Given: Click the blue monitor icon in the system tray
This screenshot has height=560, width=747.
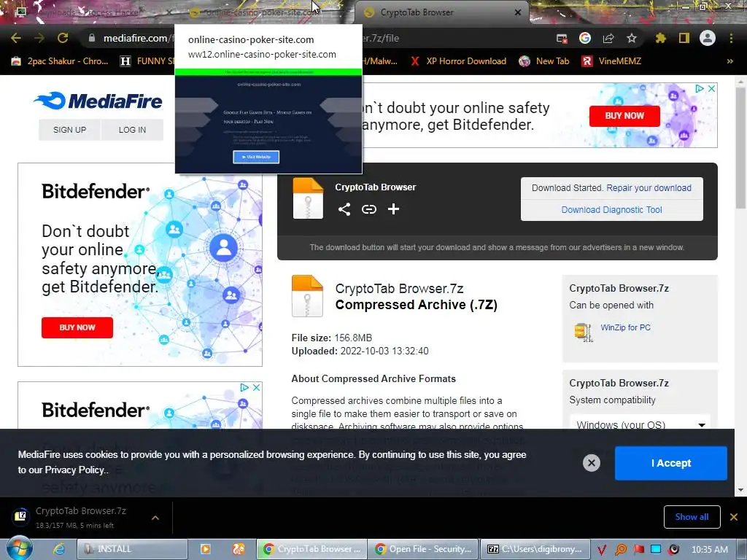Looking at the screenshot, I should 656,550.
